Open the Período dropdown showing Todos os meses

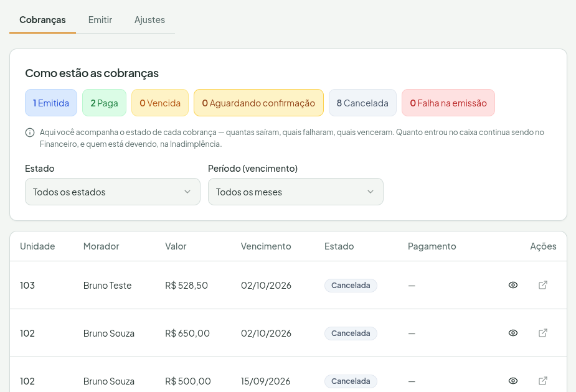click(x=295, y=192)
